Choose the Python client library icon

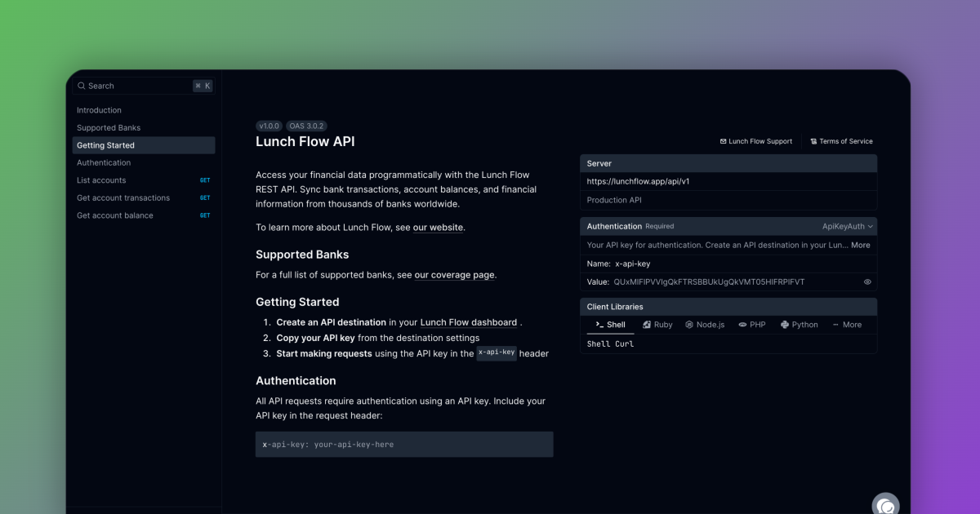pos(785,325)
